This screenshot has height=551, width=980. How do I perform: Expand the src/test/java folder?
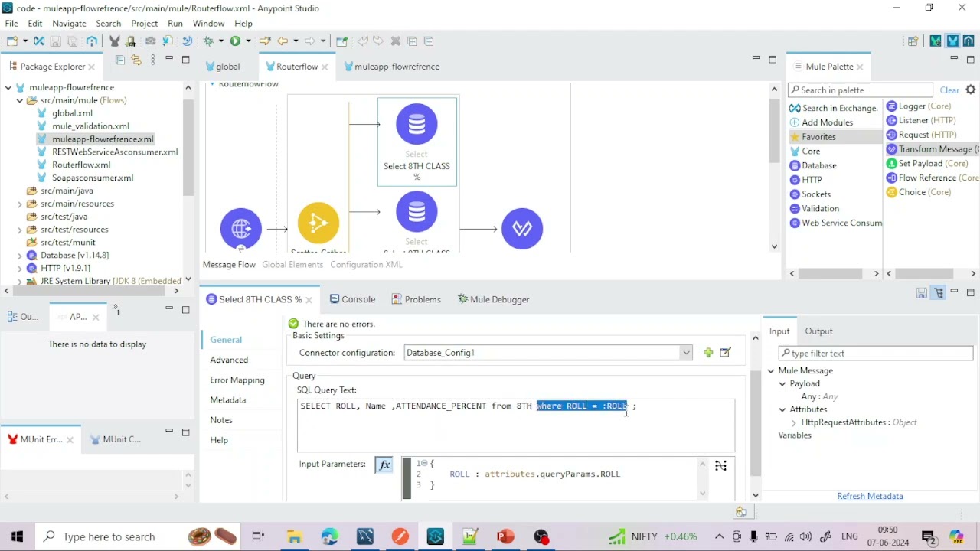point(20,217)
